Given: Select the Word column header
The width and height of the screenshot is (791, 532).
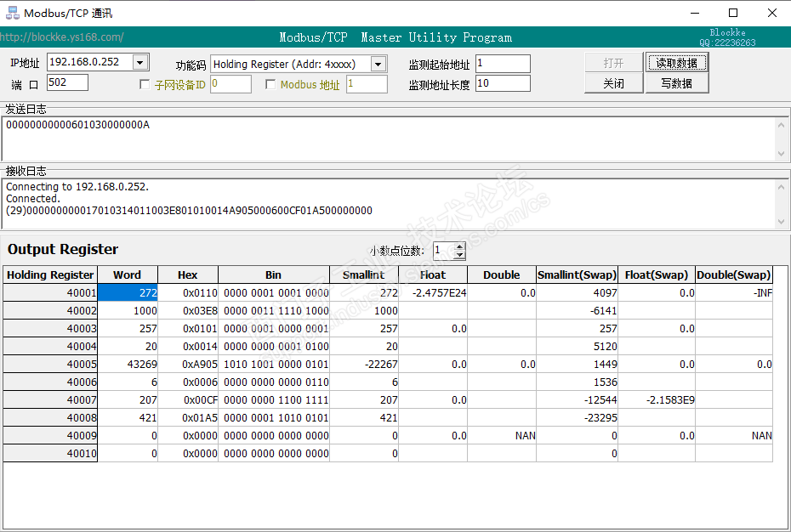Looking at the screenshot, I should (128, 275).
